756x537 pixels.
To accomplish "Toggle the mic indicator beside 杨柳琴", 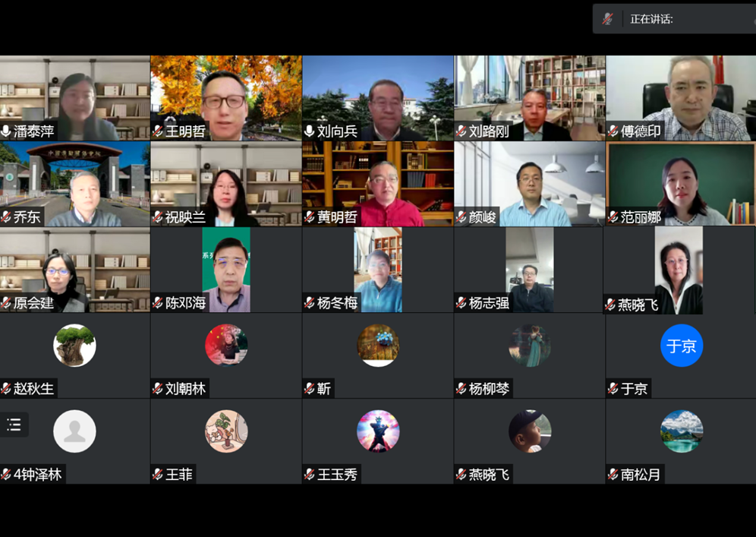I will point(461,389).
